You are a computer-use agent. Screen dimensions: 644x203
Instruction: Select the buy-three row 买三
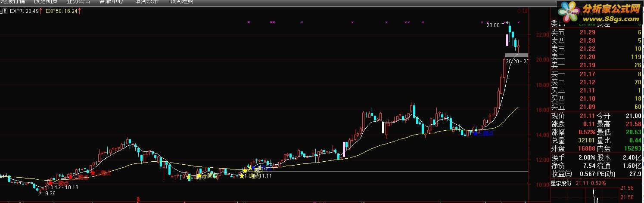click(597, 90)
